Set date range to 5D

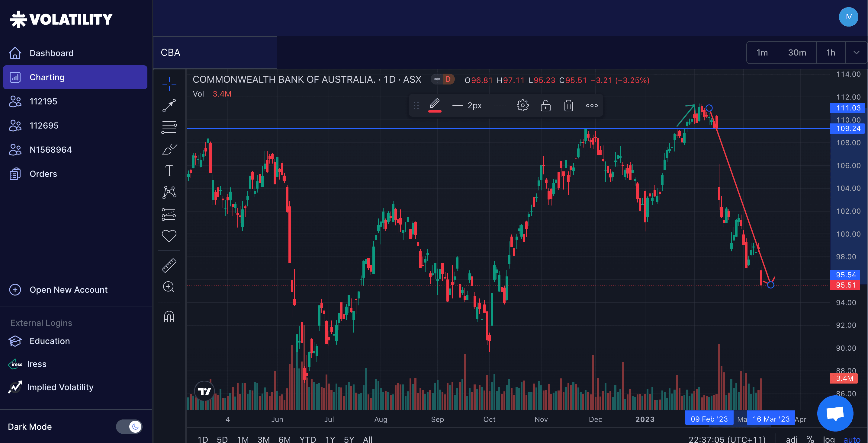[222, 439]
